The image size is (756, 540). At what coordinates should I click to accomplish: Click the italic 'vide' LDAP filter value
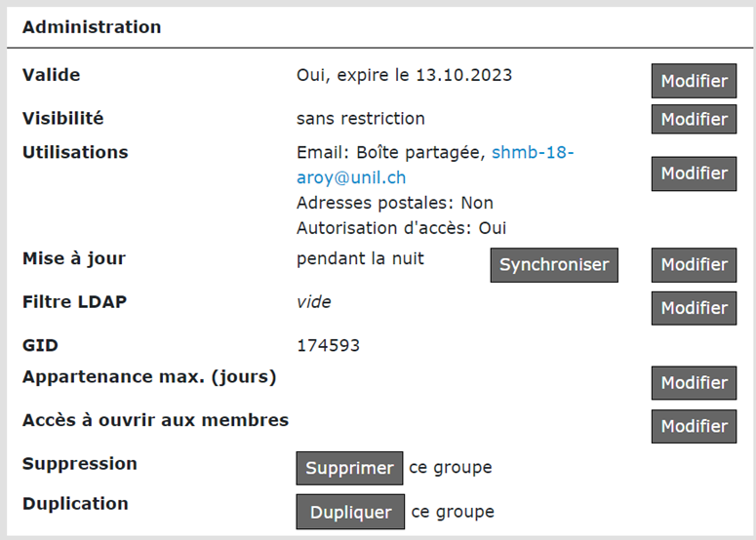pos(313,302)
